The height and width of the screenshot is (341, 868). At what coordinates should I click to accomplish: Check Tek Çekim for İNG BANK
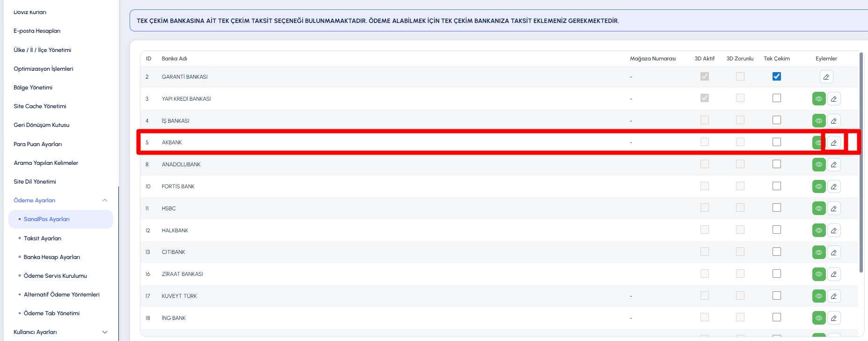tap(777, 317)
